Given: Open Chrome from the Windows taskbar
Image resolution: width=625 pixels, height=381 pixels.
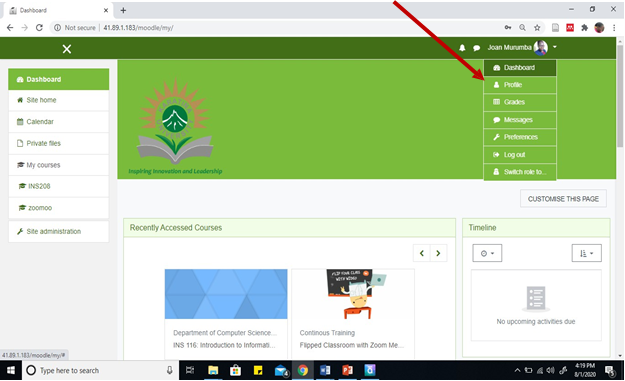Looking at the screenshot, I should pos(303,371).
